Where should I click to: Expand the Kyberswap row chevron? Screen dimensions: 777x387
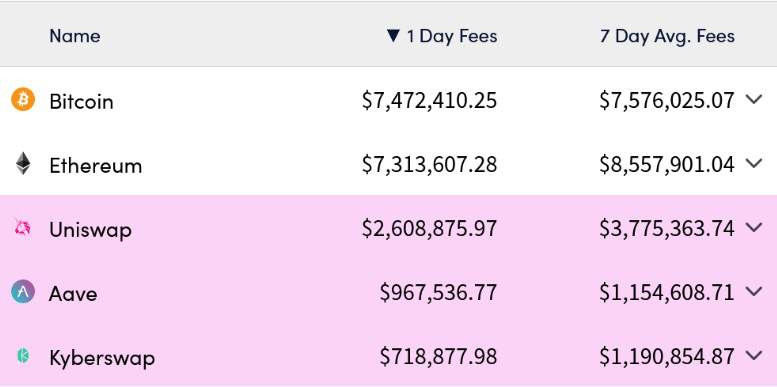[754, 355]
